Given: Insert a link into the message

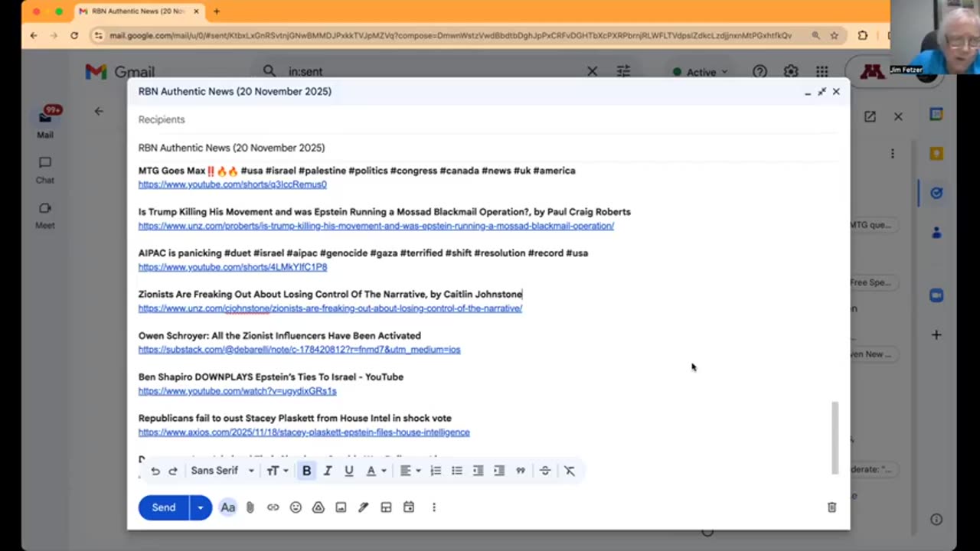Looking at the screenshot, I should 273,507.
